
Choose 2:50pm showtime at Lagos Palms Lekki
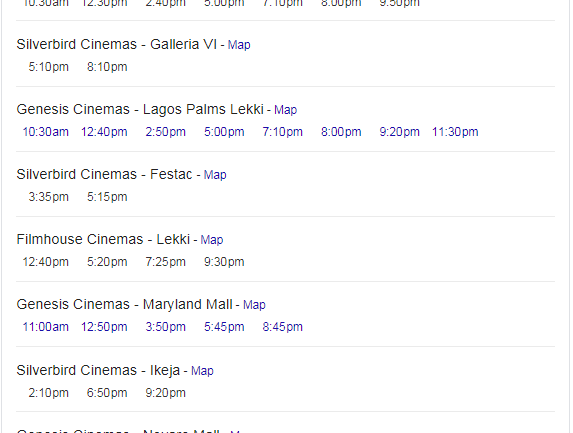(x=166, y=132)
